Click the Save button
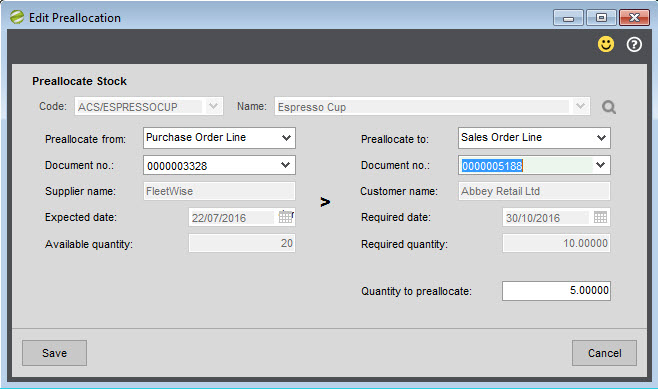Screen dimensions: 658x389 tap(55, 353)
